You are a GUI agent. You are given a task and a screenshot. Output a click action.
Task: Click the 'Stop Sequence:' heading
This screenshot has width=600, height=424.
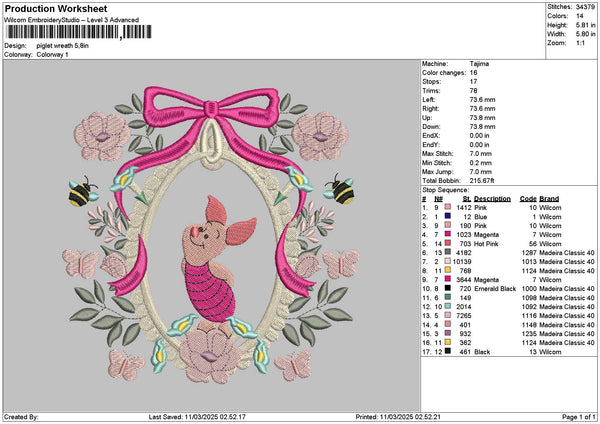click(445, 190)
